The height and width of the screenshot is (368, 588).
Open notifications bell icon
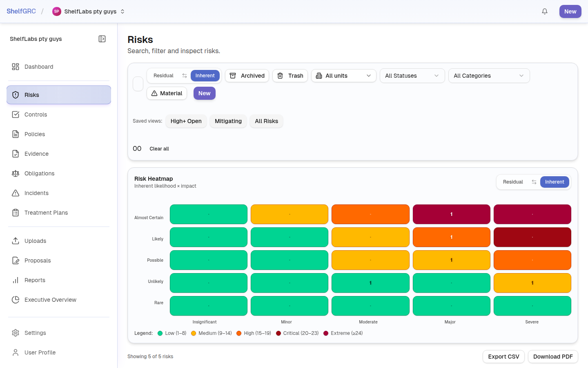coord(545,11)
